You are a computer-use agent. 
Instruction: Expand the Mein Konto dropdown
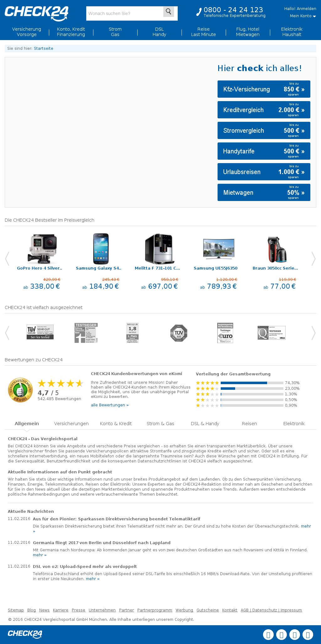click(303, 16)
